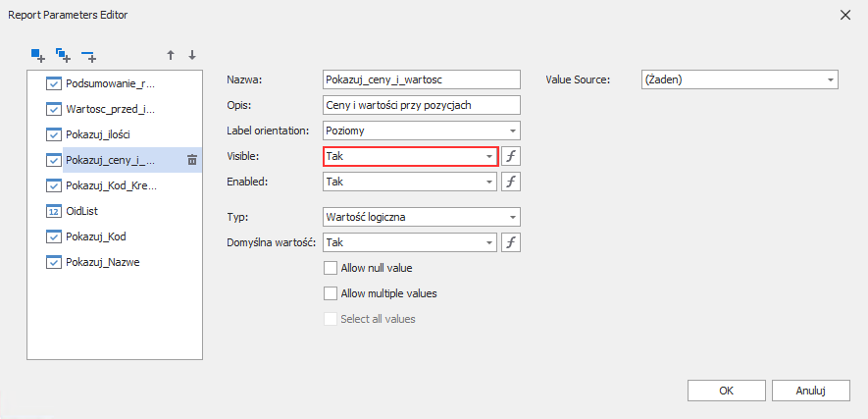Click into the Opis text field
868x419 pixels.
click(x=421, y=105)
